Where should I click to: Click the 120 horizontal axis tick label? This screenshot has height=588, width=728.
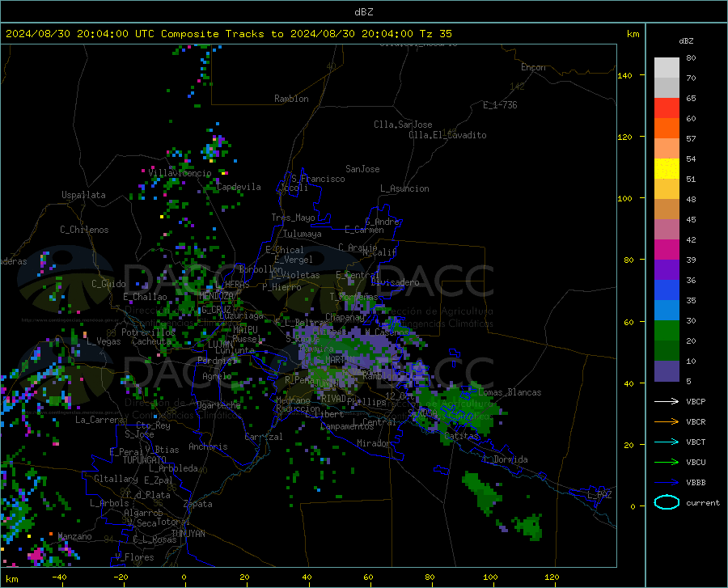pyautogui.click(x=552, y=577)
